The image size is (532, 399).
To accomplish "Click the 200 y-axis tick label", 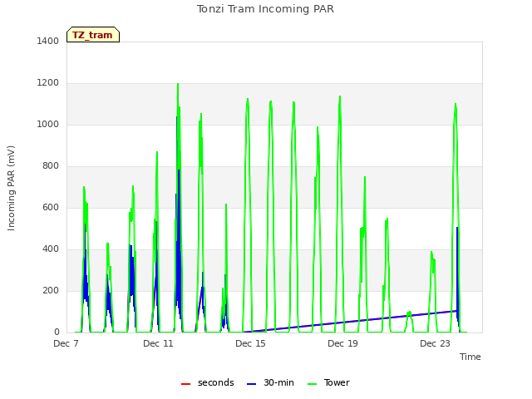I will pyautogui.click(x=51, y=290).
